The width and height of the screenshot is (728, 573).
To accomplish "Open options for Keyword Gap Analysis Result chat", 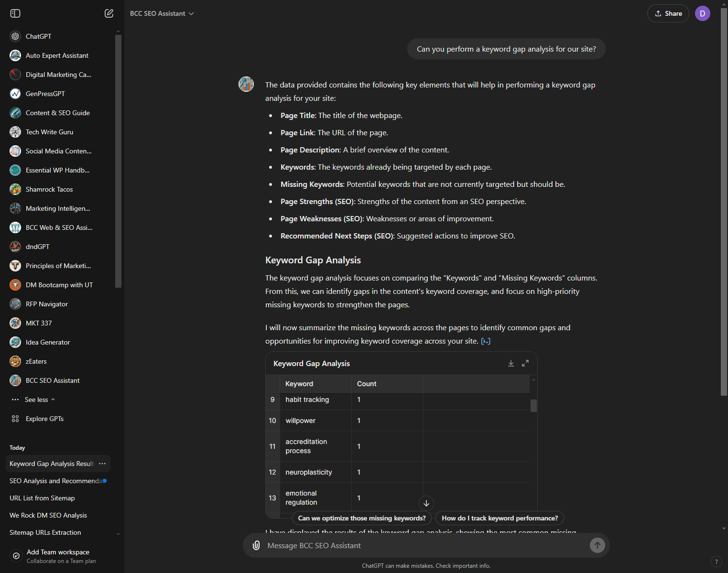I will point(102,464).
